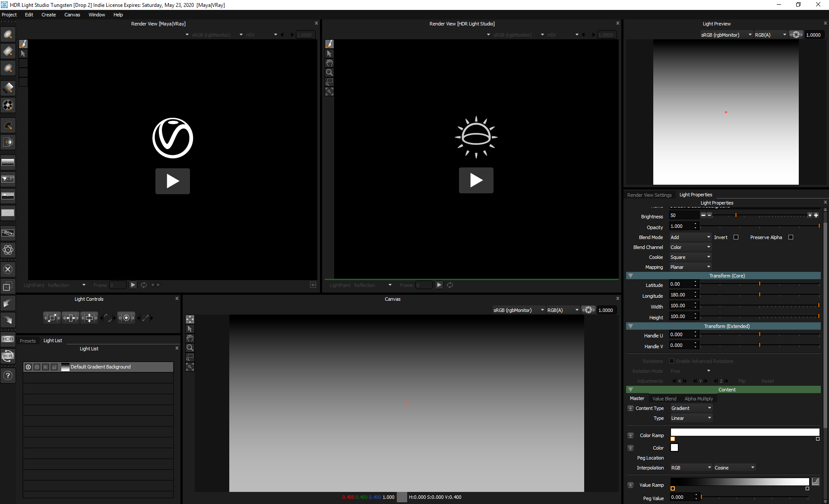The image size is (829, 504).
Task: Open the Content Type Gradient dropdown
Action: 691,408
